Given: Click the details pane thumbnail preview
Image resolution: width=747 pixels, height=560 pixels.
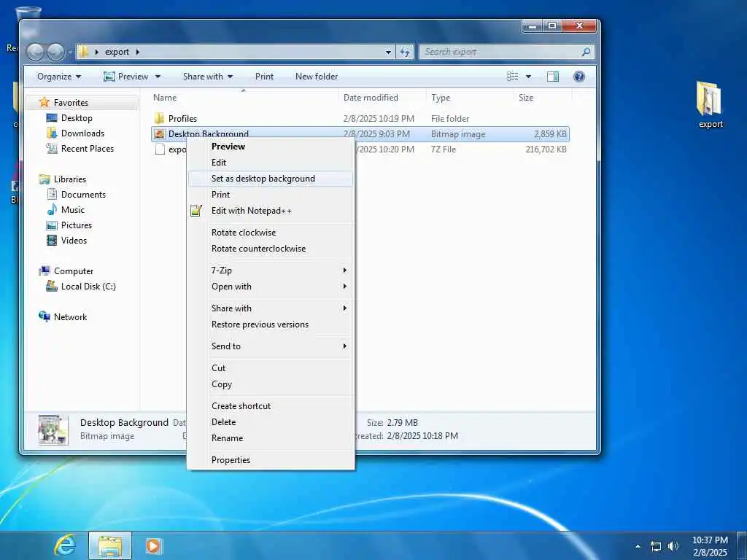Looking at the screenshot, I should tap(53, 429).
